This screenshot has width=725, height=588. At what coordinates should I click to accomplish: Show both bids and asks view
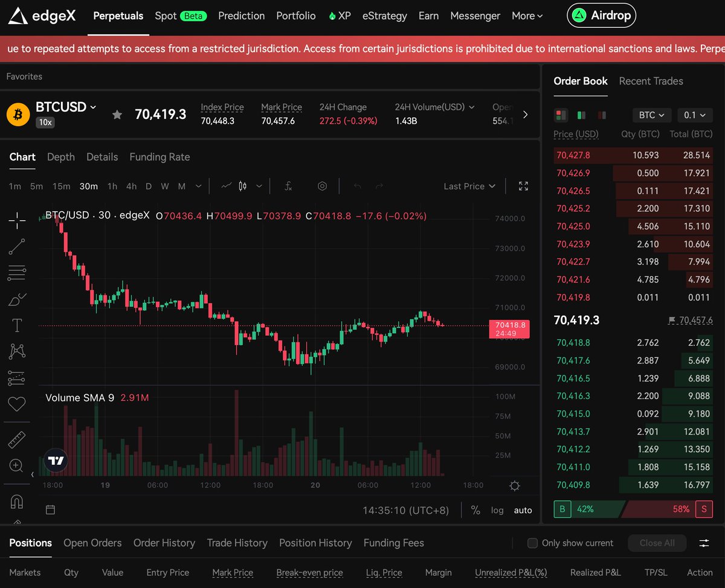point(561,115)
